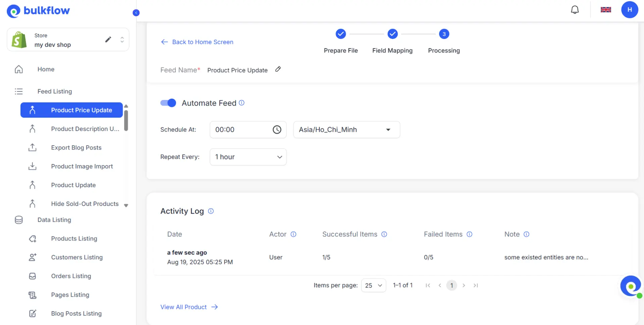644x325 pixels.
Task: Open the notification bell
Action: (x=575, y=9)
